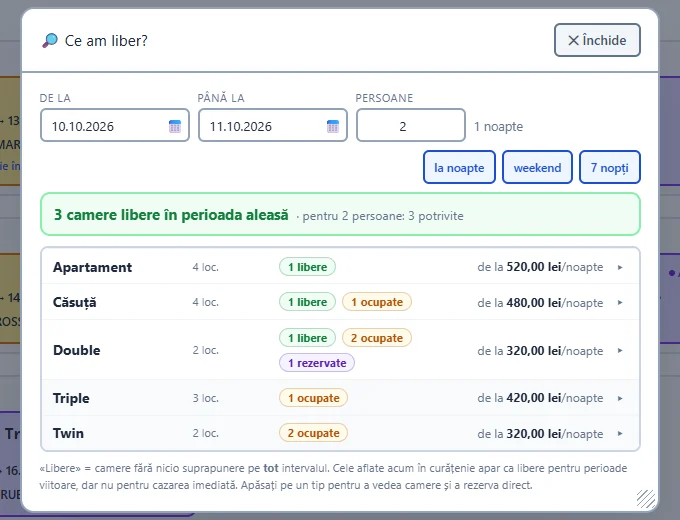Viewport: 680px width, 520px height.
Task: Click the 1 ocupate badge for Triple
Action: (x=314, y=398)
